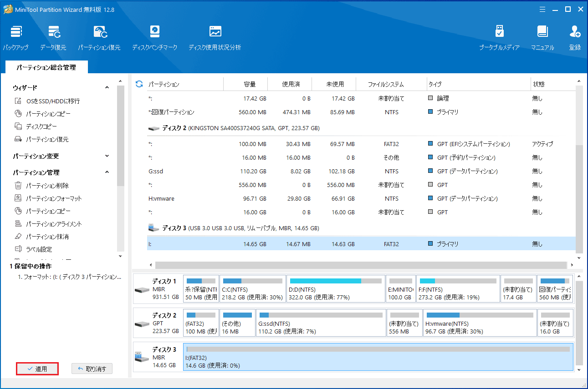588x389 pixels.
Task: Select the 556.00 MB unallocated row
Action: pyautogui.click(x=361, y=185)
